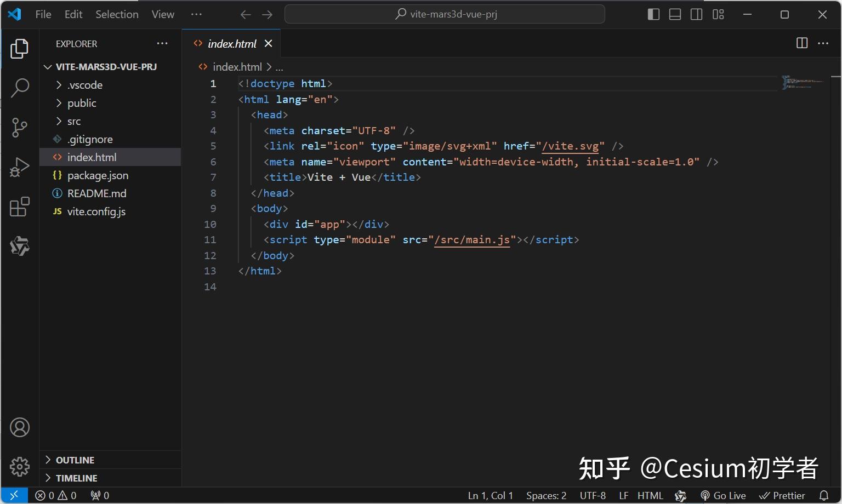Open the Accounts menu icon
The height and width of the screenshot is (504, 842).
20,427
